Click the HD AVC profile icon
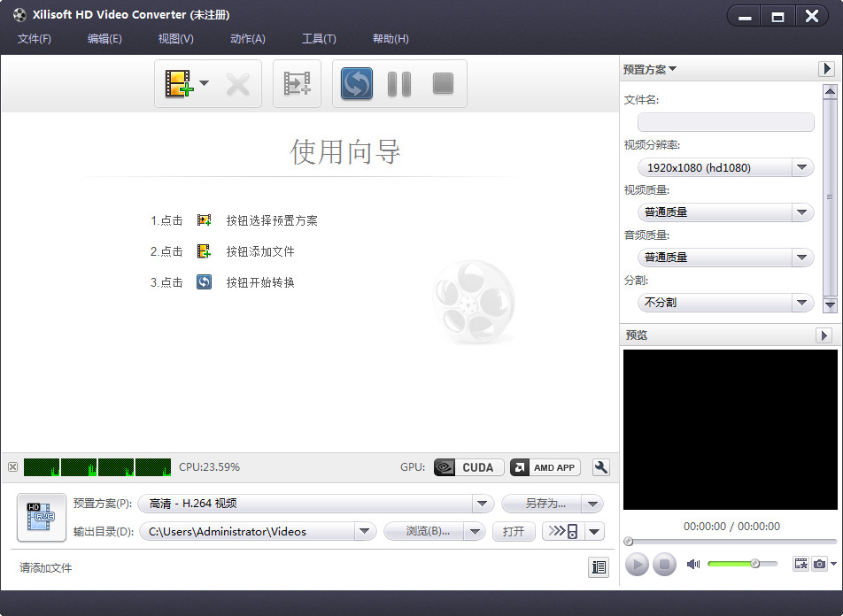The image size is (843, 616). (42, 518)
